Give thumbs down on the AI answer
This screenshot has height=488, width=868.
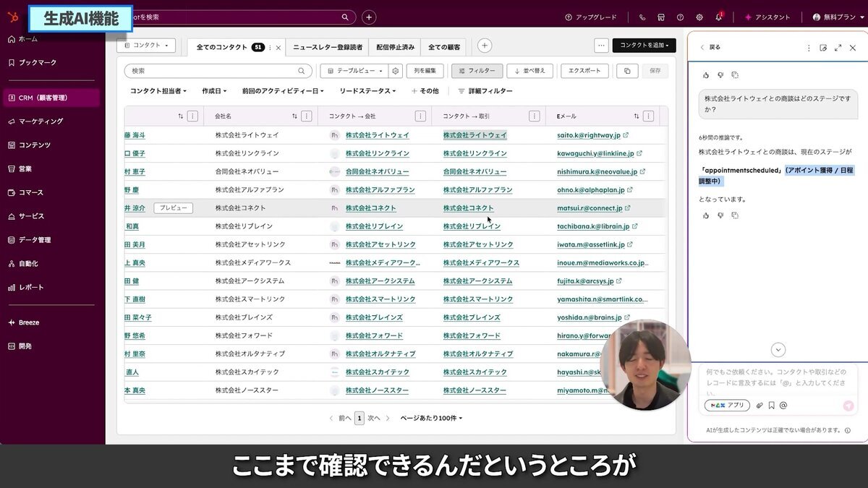click(720, 215)
